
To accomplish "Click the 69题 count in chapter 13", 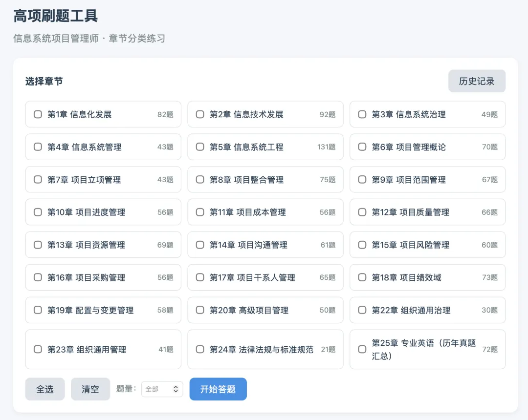I will coord(165,245).
